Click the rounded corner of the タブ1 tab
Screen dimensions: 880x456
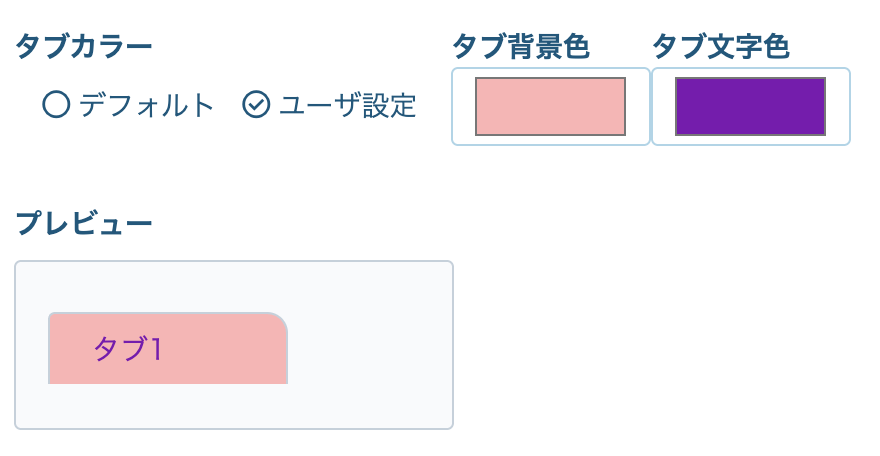pyautogui.click(x=278, y=322)
